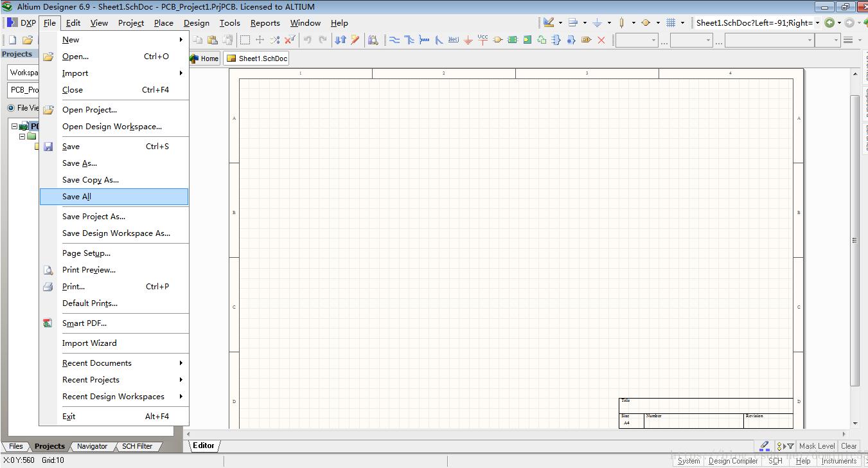Click the VCC power port icon

click(x=483, y=40)
